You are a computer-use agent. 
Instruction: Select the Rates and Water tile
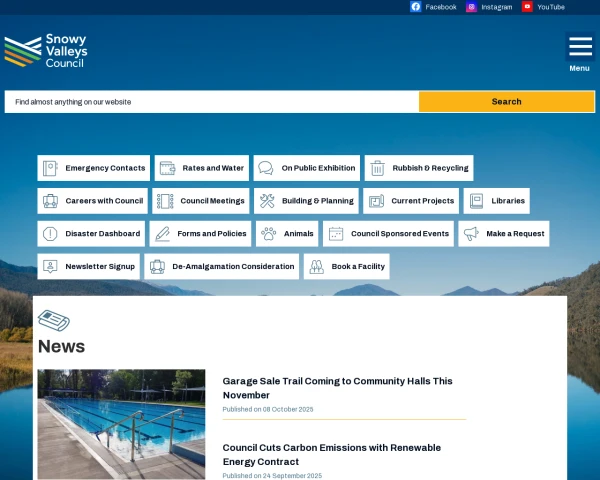[x=201, y=168]
